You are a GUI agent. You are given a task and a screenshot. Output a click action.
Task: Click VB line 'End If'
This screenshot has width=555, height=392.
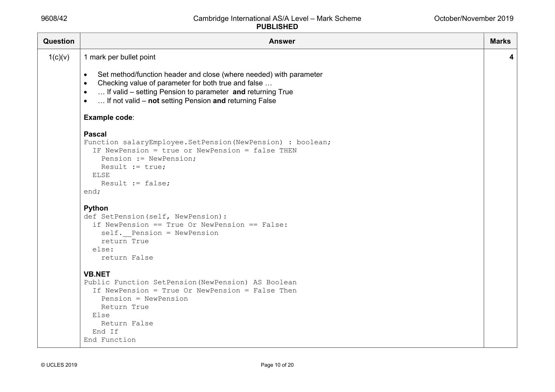point(105,332)
